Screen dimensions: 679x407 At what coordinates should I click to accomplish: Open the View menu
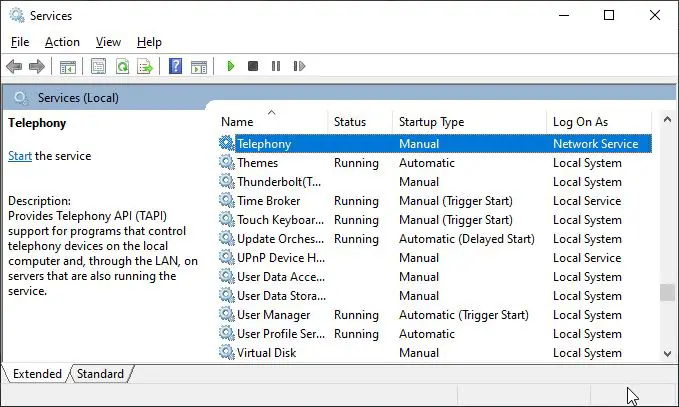tap(108, 42)
